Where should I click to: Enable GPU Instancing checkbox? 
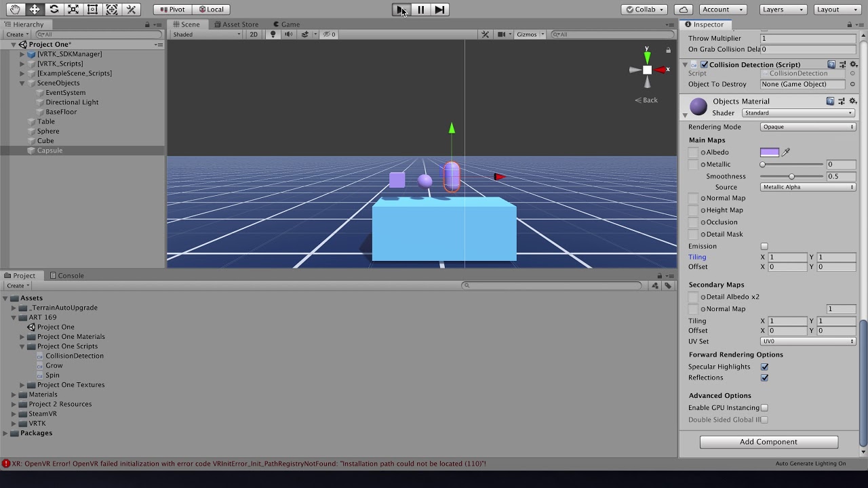764,407
